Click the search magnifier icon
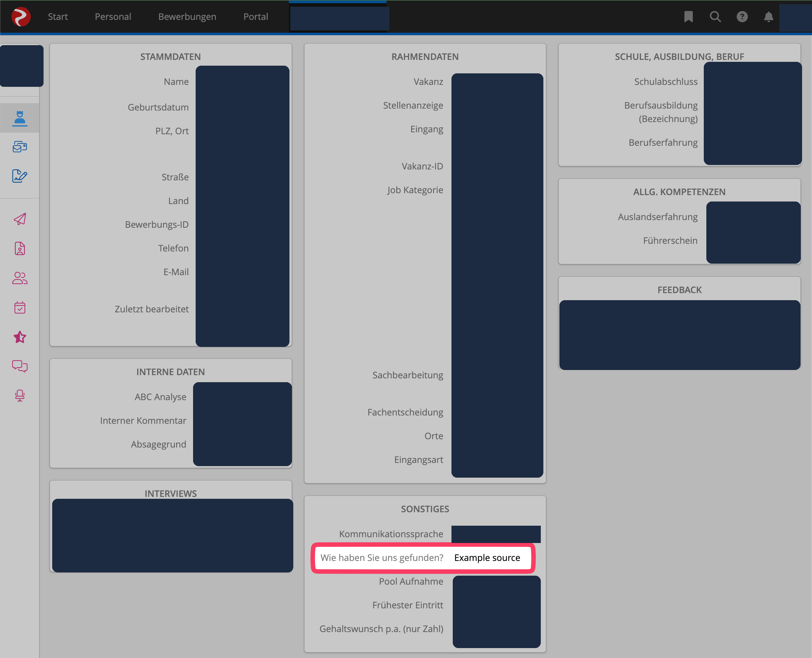 pos(715,17)
